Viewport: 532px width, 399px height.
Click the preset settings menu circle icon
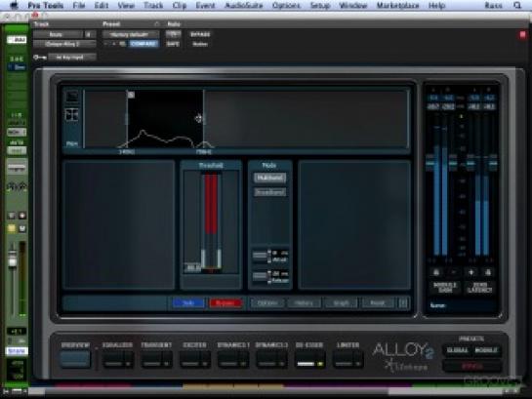(156, 24)
